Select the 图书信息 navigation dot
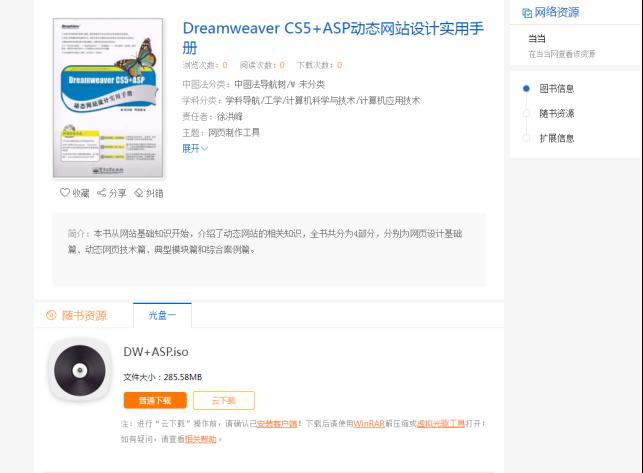 (526, 88)
